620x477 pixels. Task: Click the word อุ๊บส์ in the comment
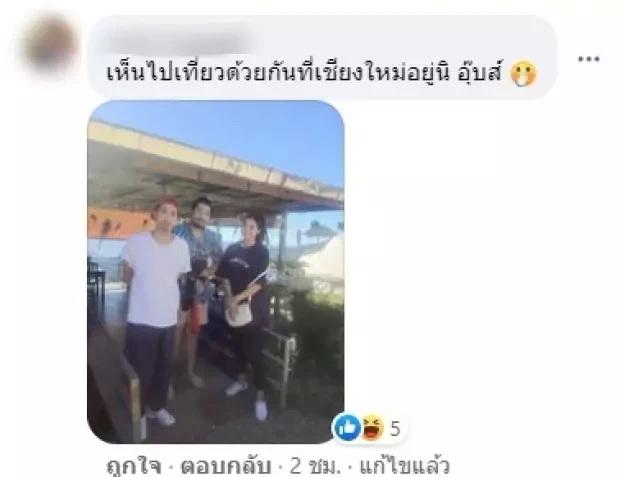[480, 73]
